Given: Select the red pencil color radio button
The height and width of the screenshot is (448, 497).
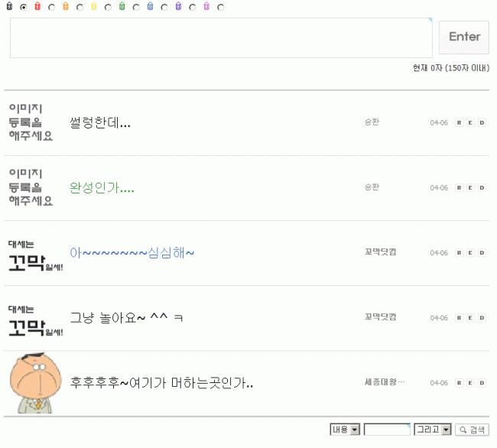Looking at the screenshot, I should coord(52,7).
